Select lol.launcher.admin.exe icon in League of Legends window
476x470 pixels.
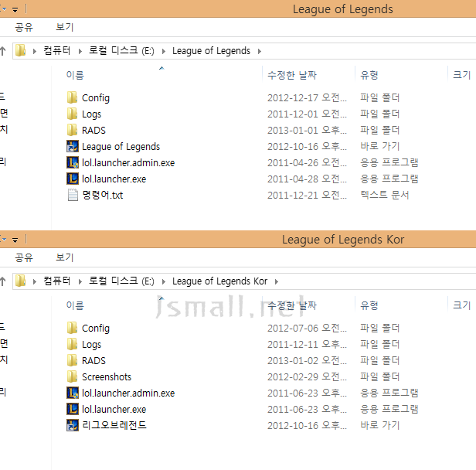pos(73,163)
